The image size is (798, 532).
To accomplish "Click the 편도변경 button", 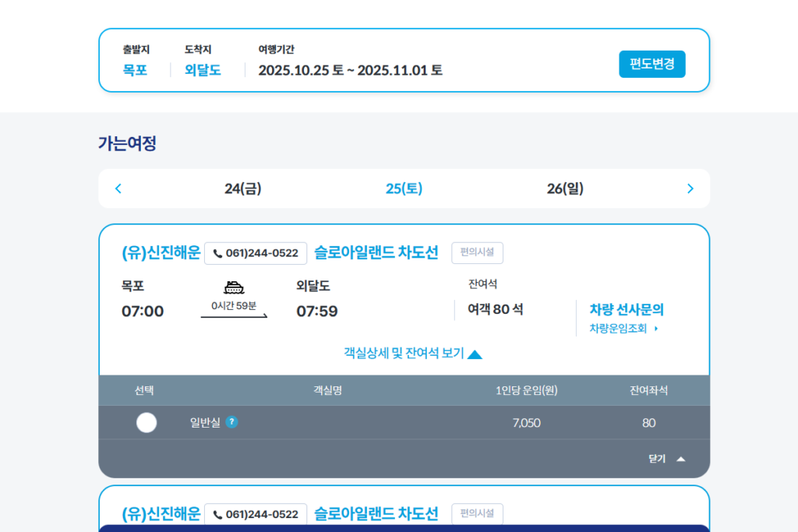I will (x=652, y=64).
